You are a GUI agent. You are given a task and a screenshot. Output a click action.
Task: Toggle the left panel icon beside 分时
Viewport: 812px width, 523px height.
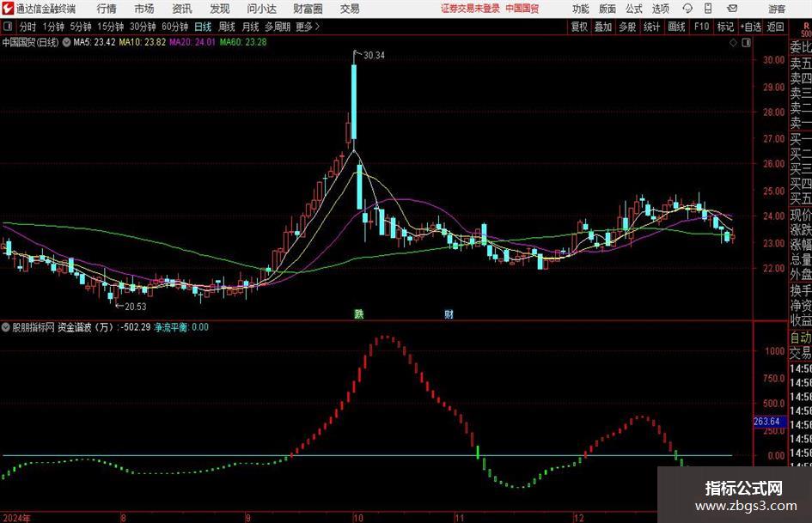coord(8,27)
